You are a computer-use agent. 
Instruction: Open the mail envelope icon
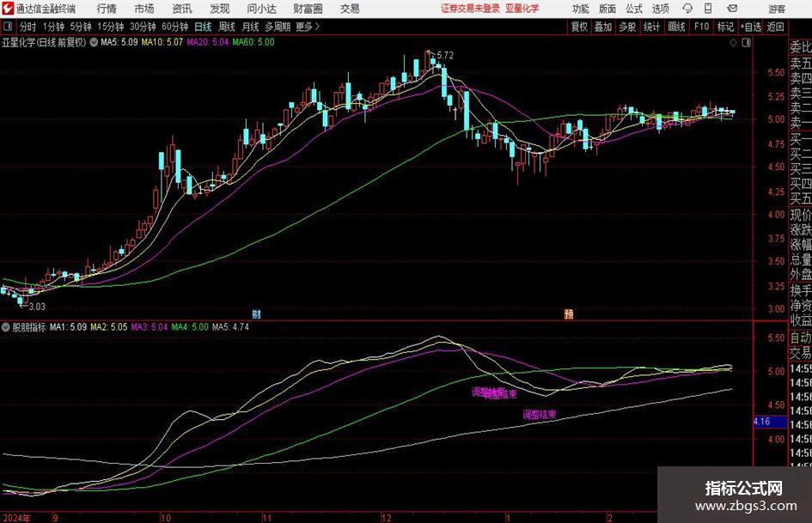pos(732,9)
